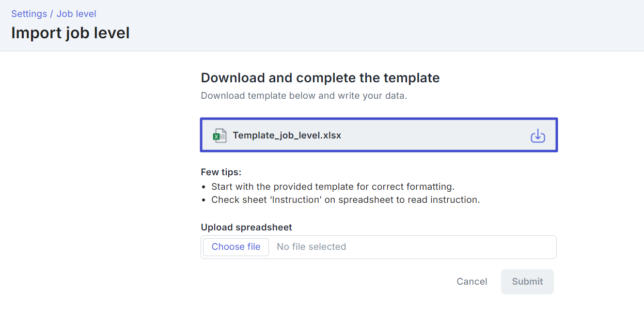Image resolution: width=644 pixels, height=320 pixels.
Task: Click the Template_job_level.xlsx file name
Action: 287,136
